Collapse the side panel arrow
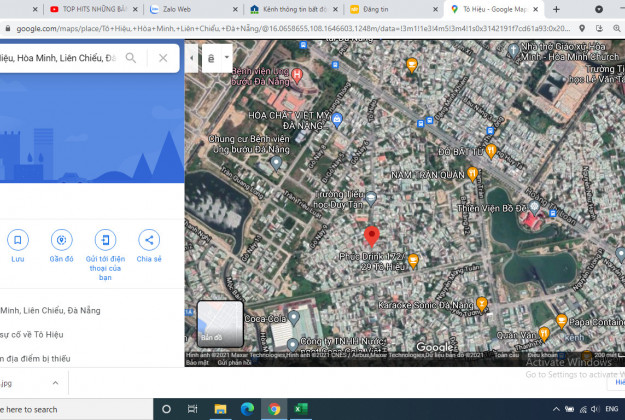 pyautogui.click(x=192, y=58)
